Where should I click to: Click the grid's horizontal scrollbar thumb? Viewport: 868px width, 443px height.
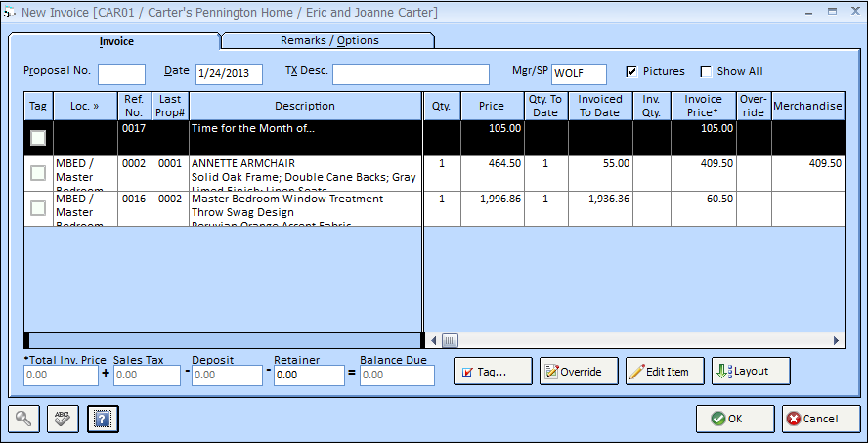click(x=450, y=340)
